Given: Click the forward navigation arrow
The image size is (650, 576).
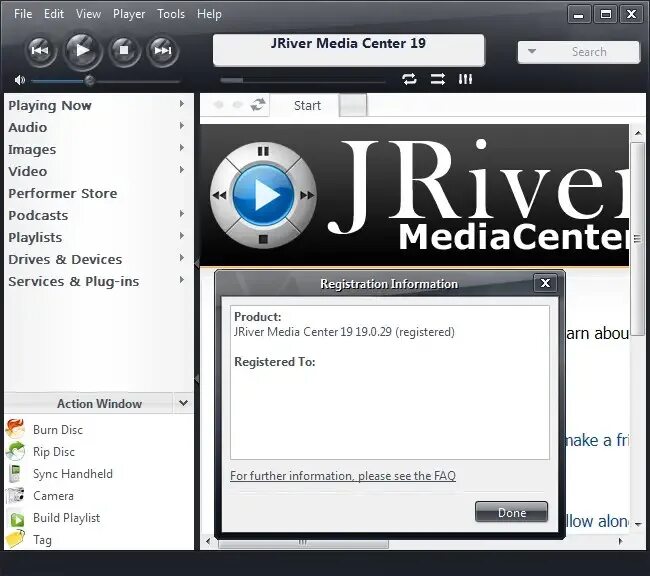Looking at the screenshot, I should pos(238,105).
